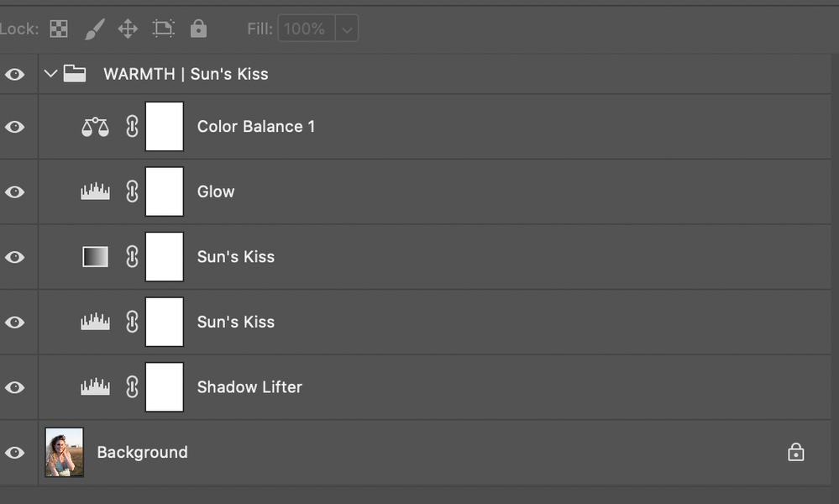Click the Fill 100% input field
The width and height of the screenshot is (839, 504).
coord(305,29)
